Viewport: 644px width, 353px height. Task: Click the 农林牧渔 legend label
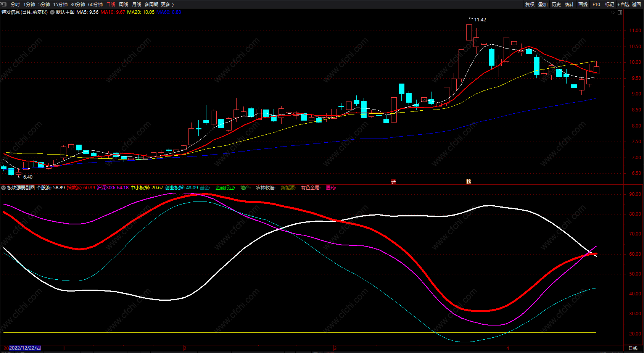click(266, 188)
